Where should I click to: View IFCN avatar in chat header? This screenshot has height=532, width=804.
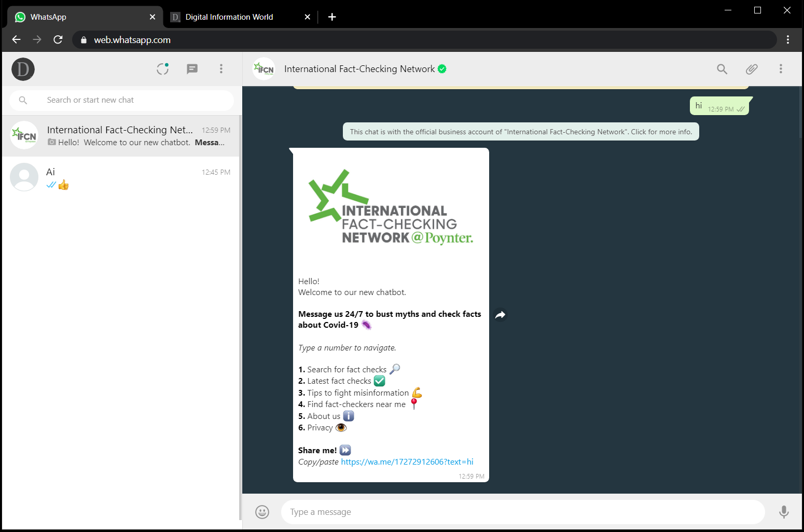(264, 69)
